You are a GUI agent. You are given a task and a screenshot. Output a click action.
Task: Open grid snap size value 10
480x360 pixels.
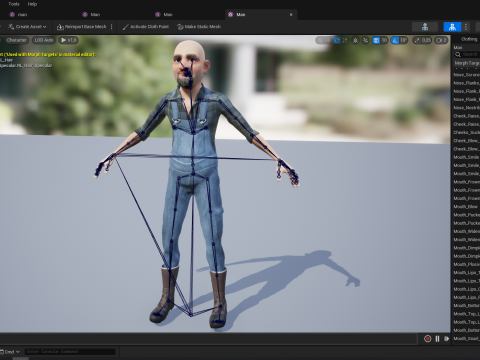tap(384, 40)
